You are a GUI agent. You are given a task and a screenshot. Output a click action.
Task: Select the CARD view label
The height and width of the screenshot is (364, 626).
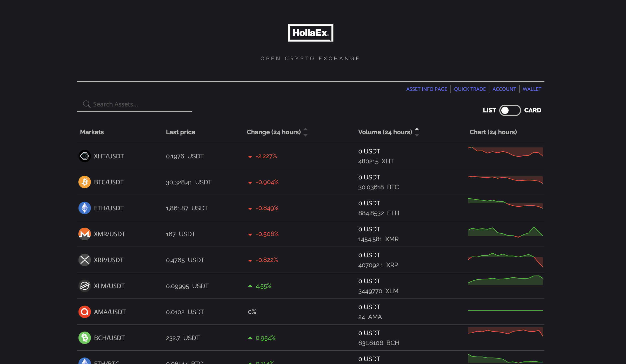532,110
